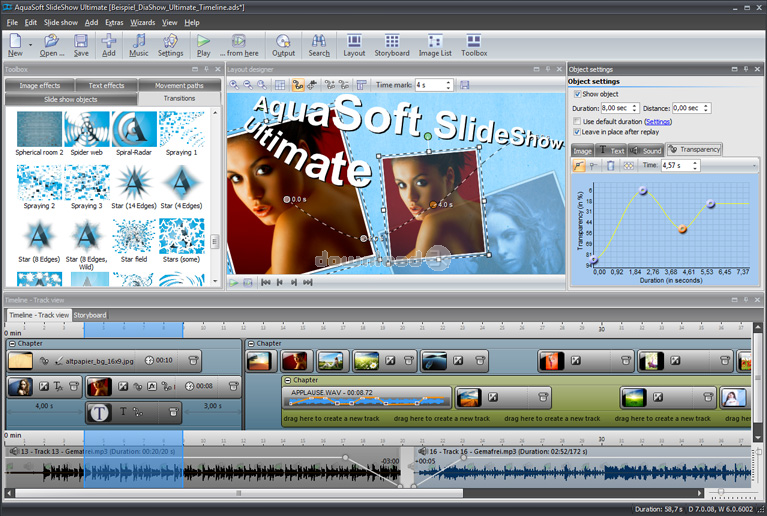
Task: Show the Toolbox via the toolbar icon
Action: click(474, 45)
